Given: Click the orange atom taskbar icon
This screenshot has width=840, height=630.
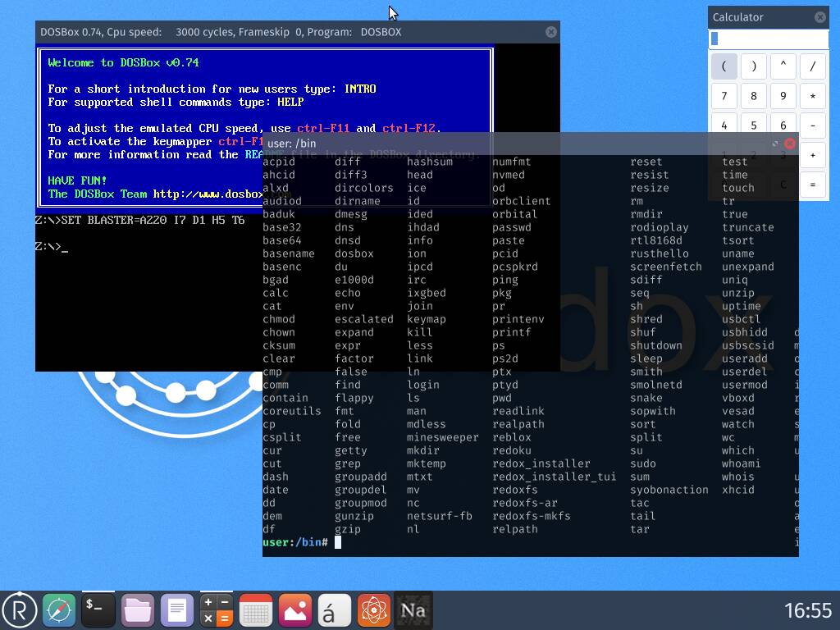Looking at the screenshot, I should pyautogui.click(x=374, y=610).
